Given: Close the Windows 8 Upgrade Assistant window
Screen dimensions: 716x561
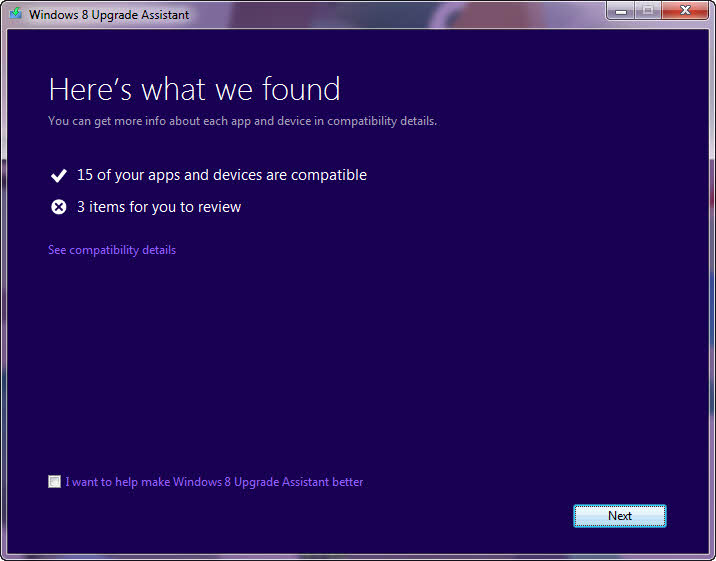Looking at the screenshot, I should [x=685, y=10].
